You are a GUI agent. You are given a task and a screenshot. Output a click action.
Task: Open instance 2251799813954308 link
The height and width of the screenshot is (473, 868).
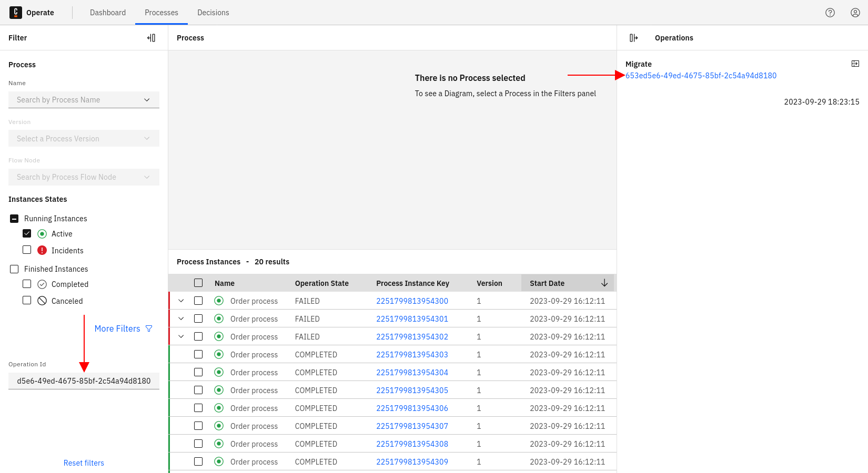click(412, 444)
